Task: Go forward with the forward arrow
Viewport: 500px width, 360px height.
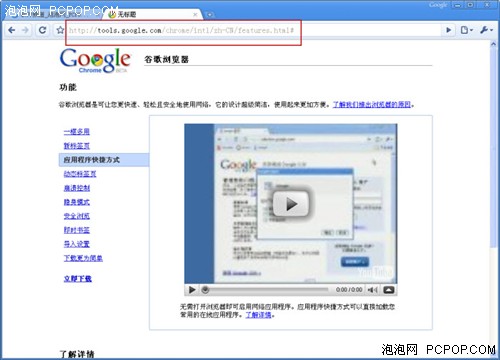Action: [26, 30]
